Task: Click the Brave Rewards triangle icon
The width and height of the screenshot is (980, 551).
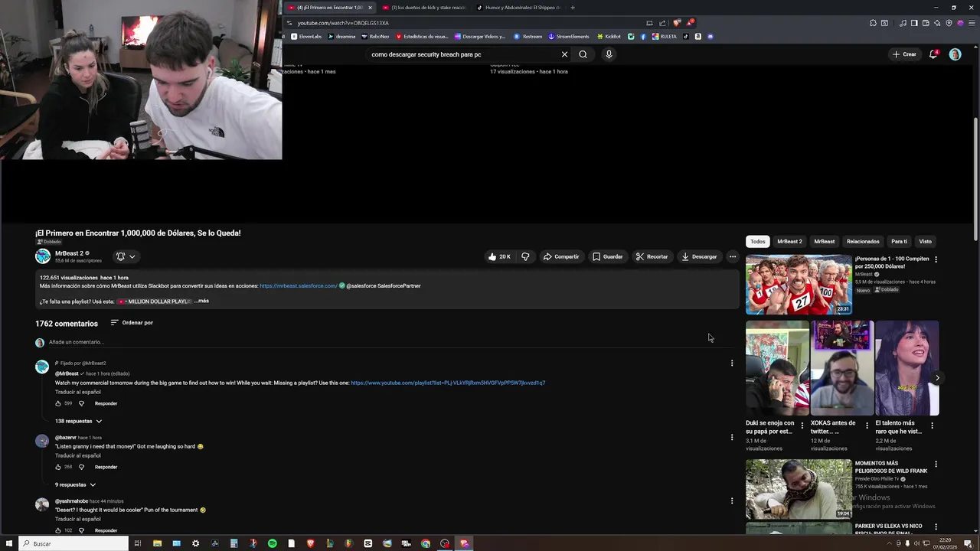Action: 690,23
